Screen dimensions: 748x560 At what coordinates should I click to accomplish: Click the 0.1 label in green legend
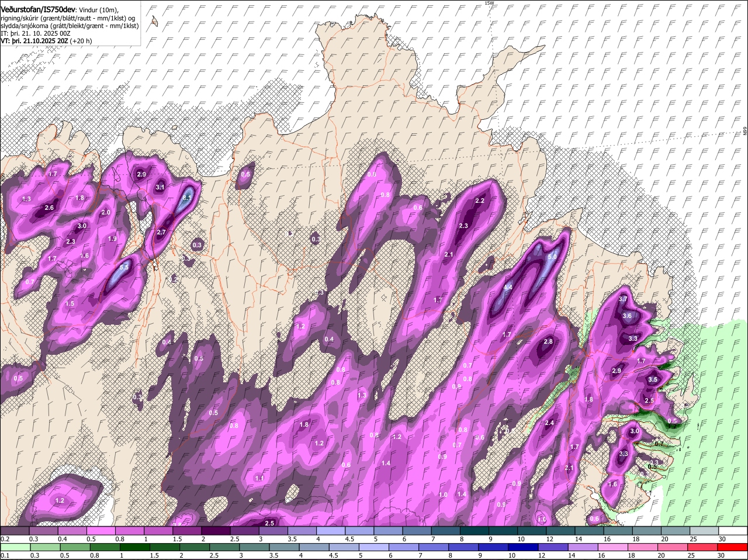pyautogui.click(x=5, y=555)
